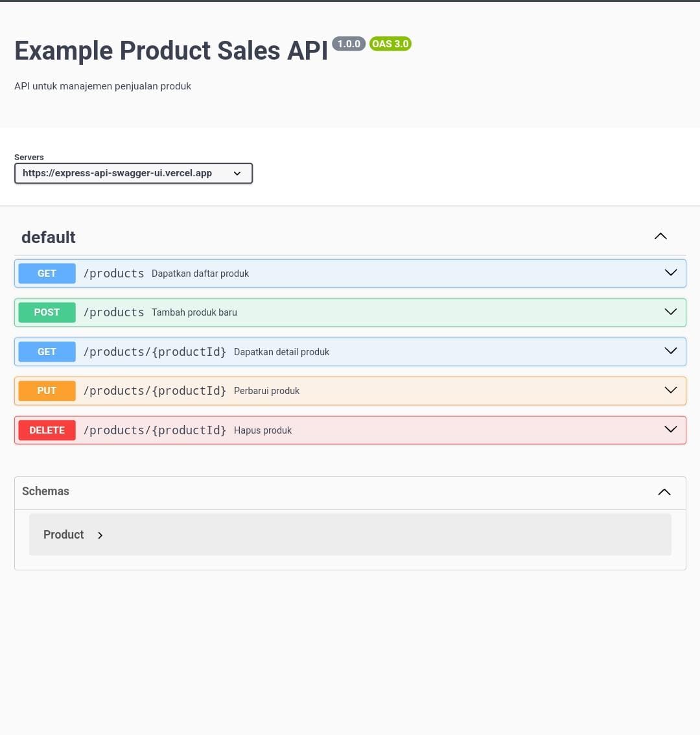
Task: Click the 'Perbarui produk' endpoint summary
Action: (x=266, y=391)
